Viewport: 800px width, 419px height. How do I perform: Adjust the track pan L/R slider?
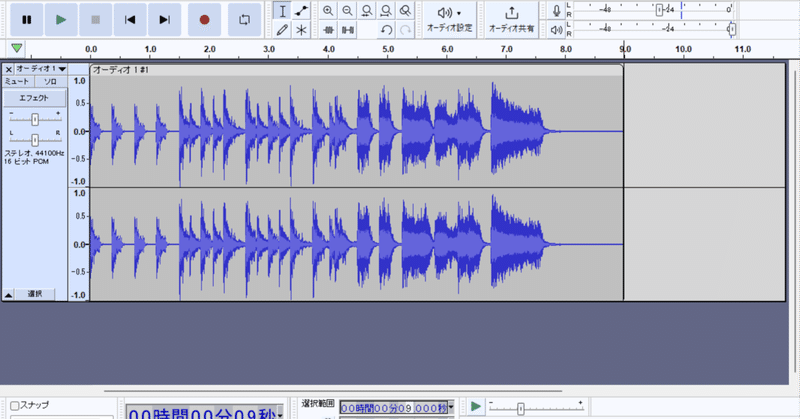tap(35, 139)
